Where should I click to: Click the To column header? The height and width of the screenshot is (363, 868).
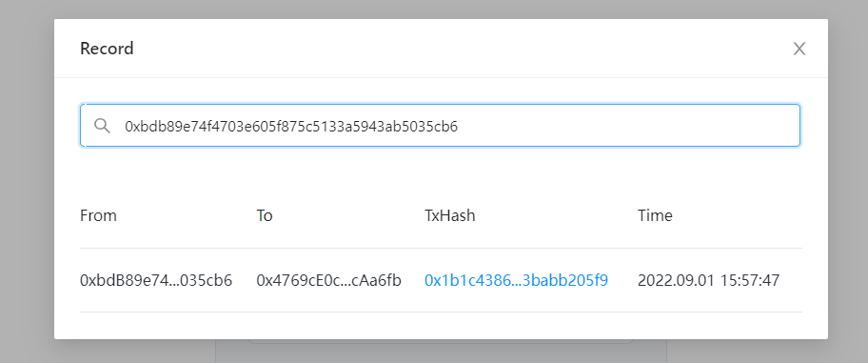pos(265,215)
